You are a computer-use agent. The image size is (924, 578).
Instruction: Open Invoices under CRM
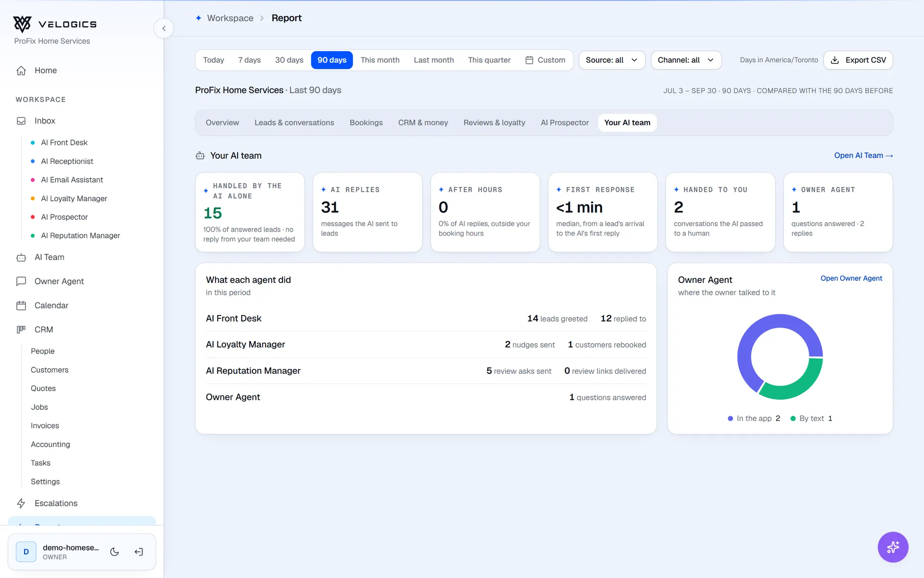[45, 426]
